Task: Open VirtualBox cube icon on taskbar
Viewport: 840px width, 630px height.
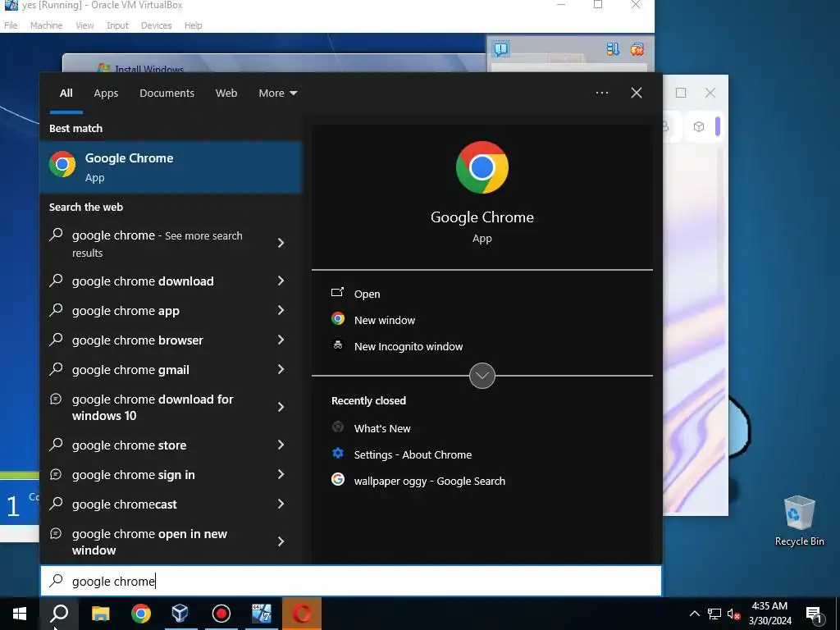Action: tap(180, 614)
